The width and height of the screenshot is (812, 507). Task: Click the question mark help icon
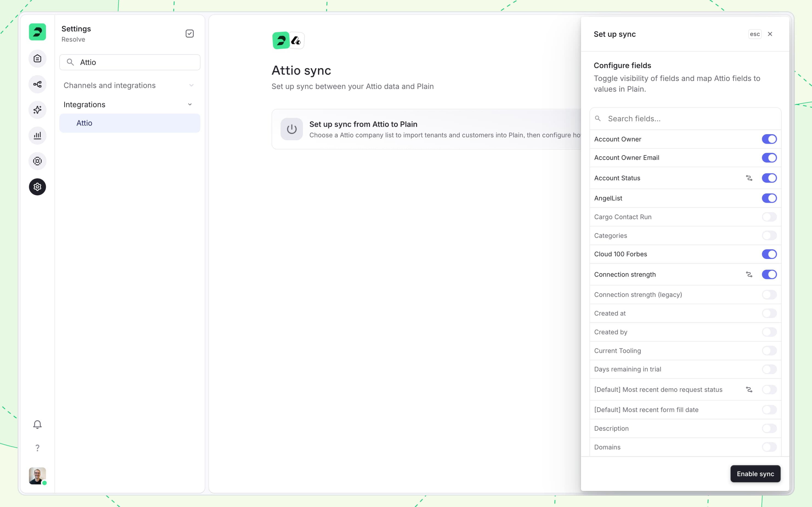pos(37,448)
